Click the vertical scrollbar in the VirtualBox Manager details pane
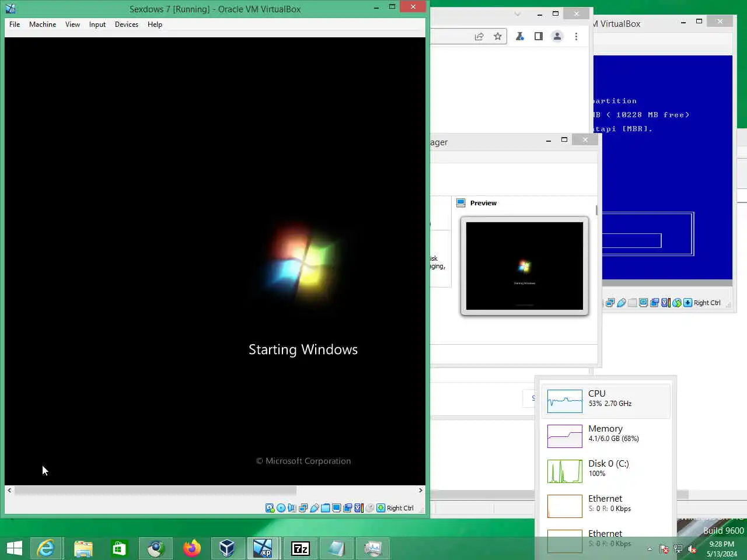The height and width of the screenshot is (560, 747). coord(596,210)
